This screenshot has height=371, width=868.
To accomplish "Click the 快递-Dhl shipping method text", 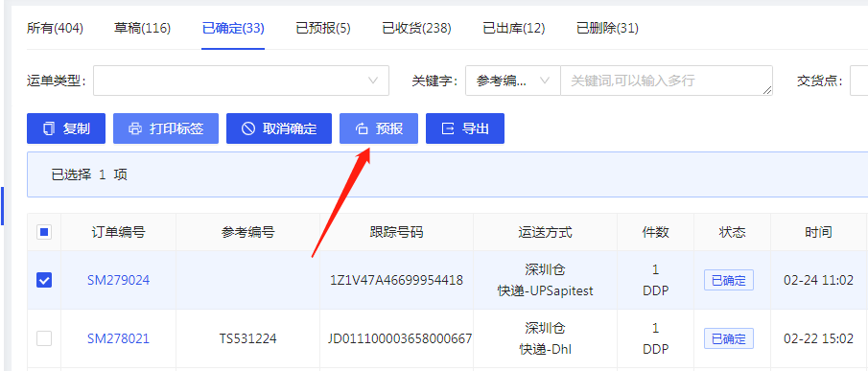I will tap(546, 349).
